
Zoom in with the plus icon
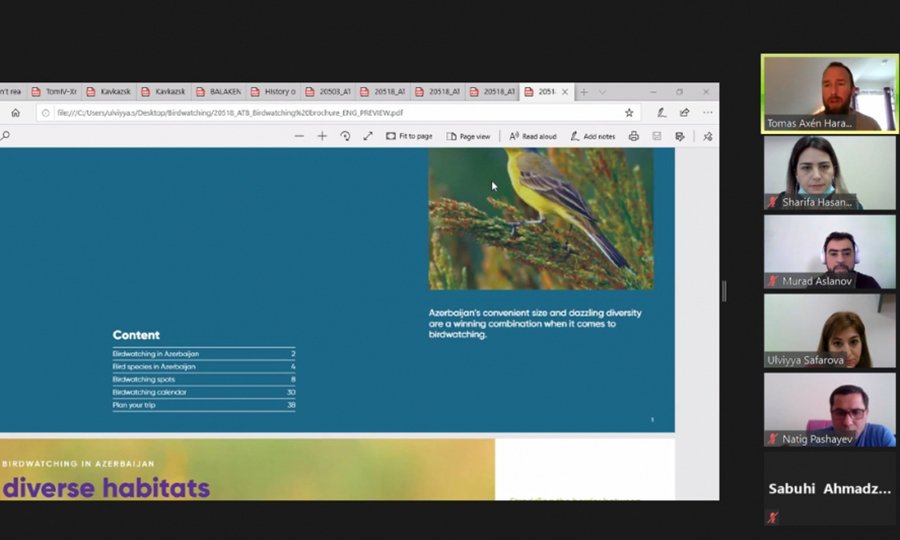(322, 136)
